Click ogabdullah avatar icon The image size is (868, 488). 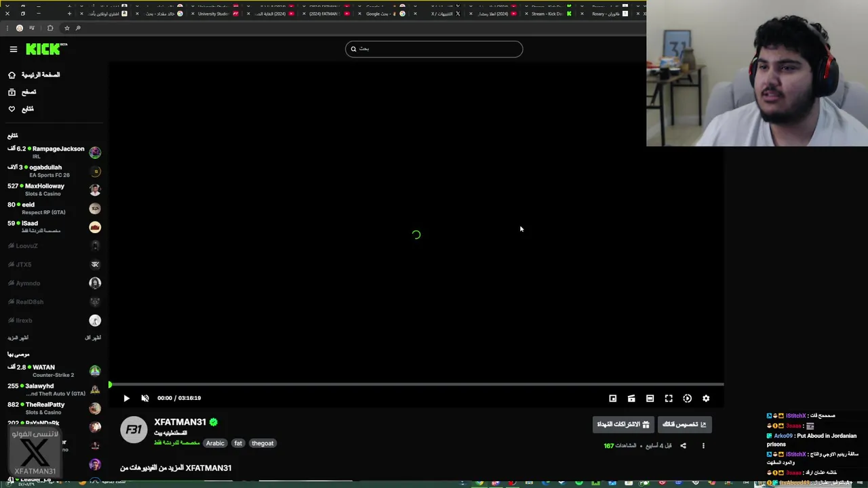click(95, 171)
